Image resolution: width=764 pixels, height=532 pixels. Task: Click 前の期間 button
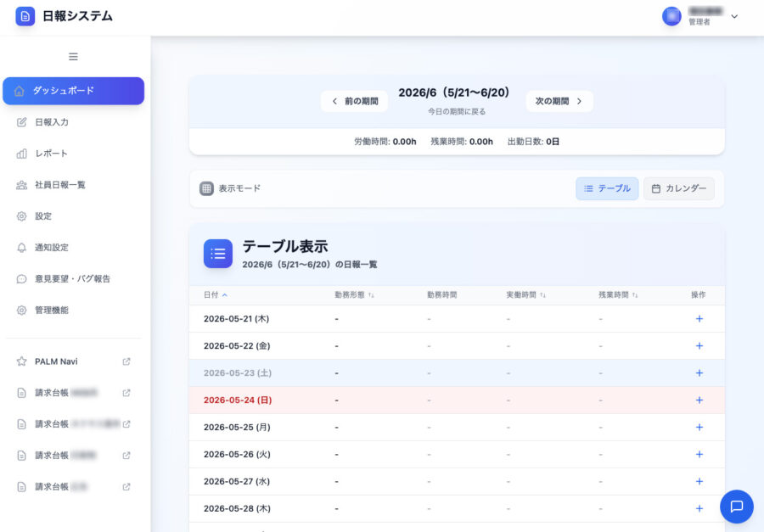pos(354,101)
